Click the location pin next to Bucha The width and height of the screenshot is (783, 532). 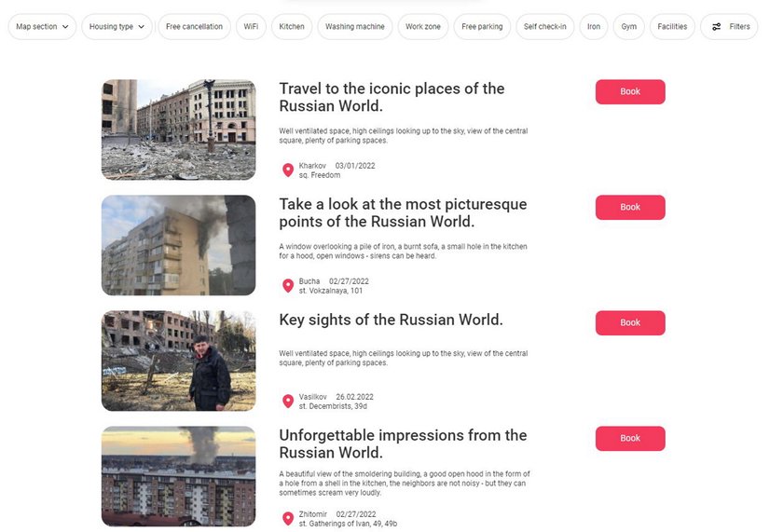pyautogui.click(x=288, y=286)
